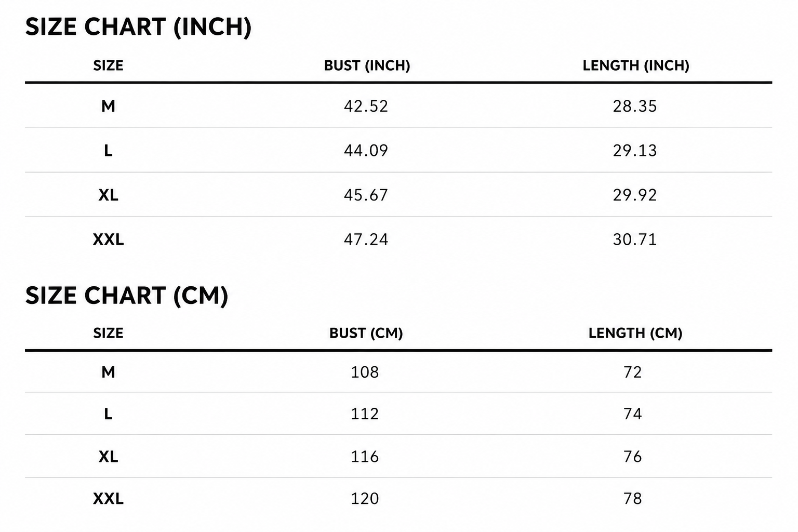798x532 pixels.
Task: Click the SIZE CHART (INCH) heading
Action: pos(138,27)
